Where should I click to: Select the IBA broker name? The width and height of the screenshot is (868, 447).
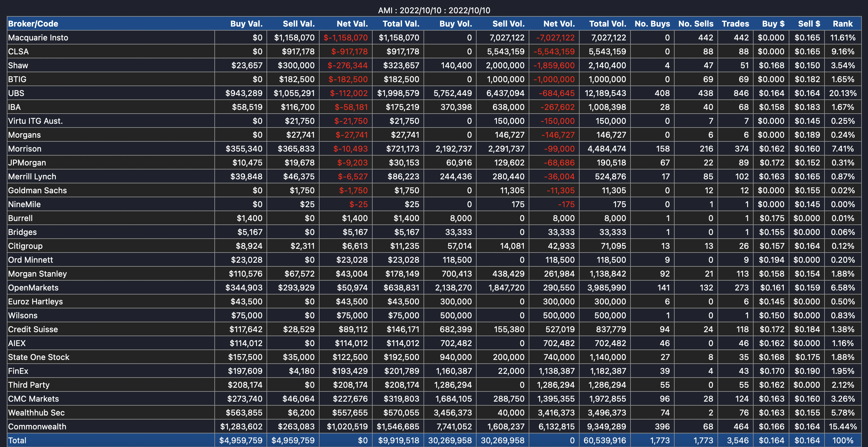[x=14, y=107]
